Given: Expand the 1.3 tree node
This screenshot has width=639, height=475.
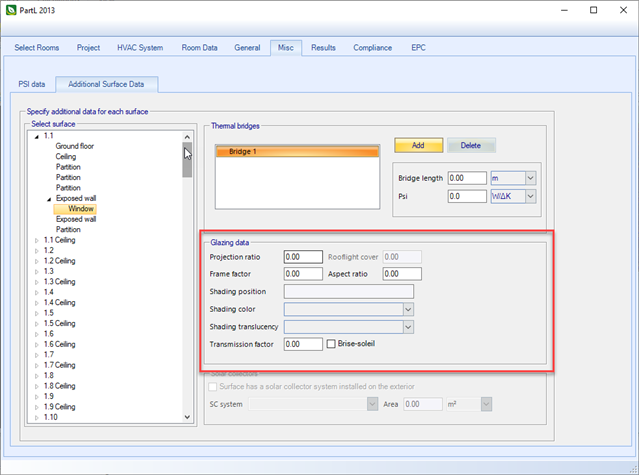Looking at the screenshot, I should pyautogui.click(x=37, y=272).
